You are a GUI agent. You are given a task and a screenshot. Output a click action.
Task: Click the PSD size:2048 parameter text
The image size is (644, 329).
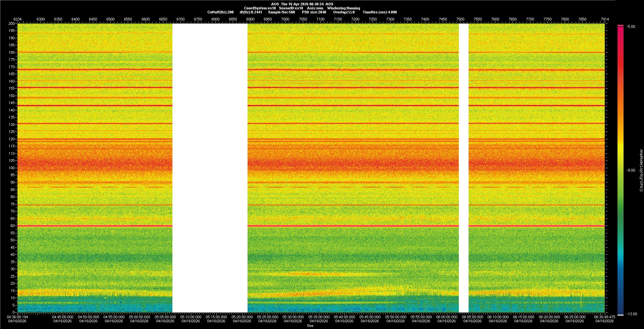point(314,12)
